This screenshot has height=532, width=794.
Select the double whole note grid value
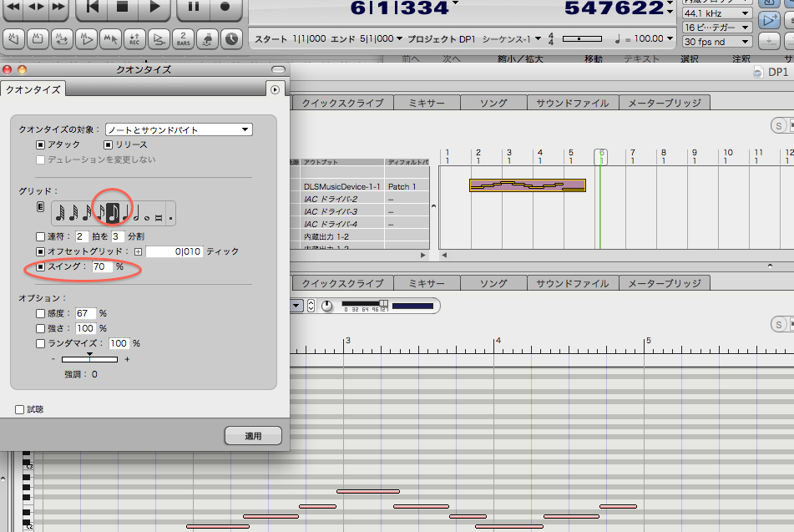tap(159, 218)
